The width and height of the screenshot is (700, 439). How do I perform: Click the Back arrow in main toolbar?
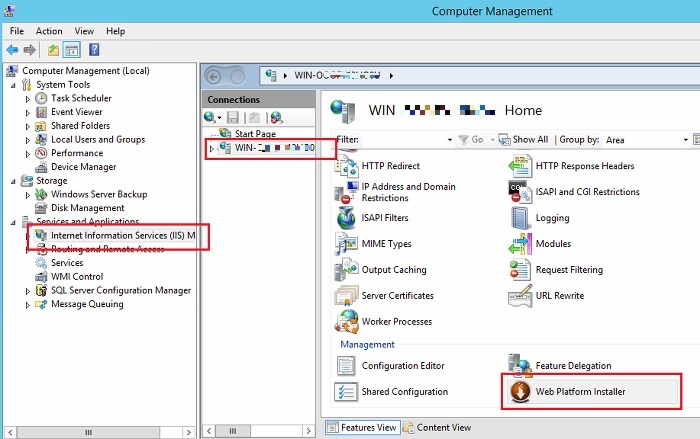coord(12,50)
